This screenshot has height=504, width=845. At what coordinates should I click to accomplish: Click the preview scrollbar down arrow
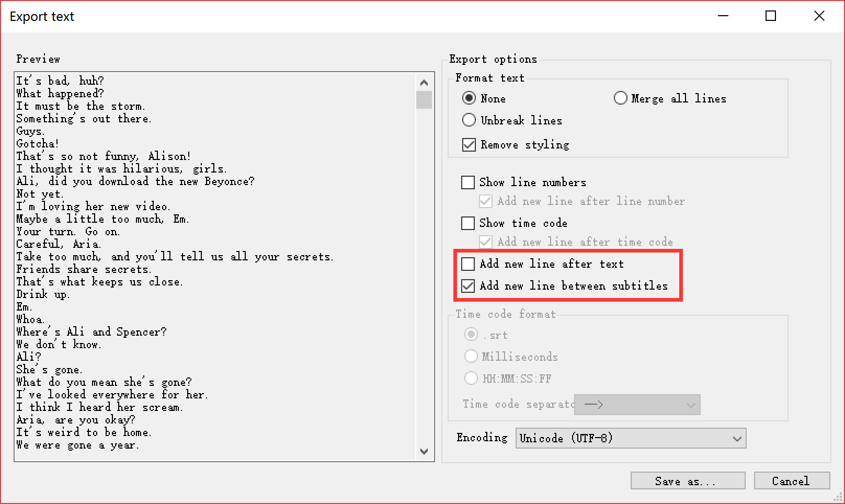coord(424,451)
